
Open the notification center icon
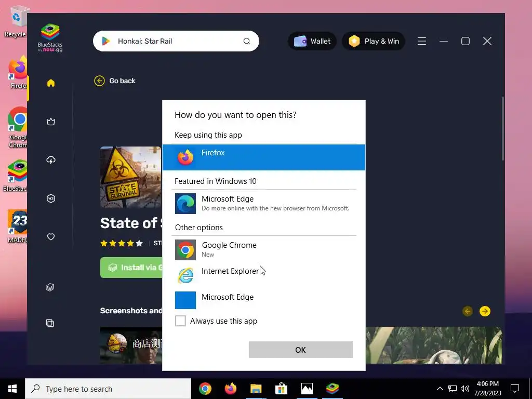[515, 389]
